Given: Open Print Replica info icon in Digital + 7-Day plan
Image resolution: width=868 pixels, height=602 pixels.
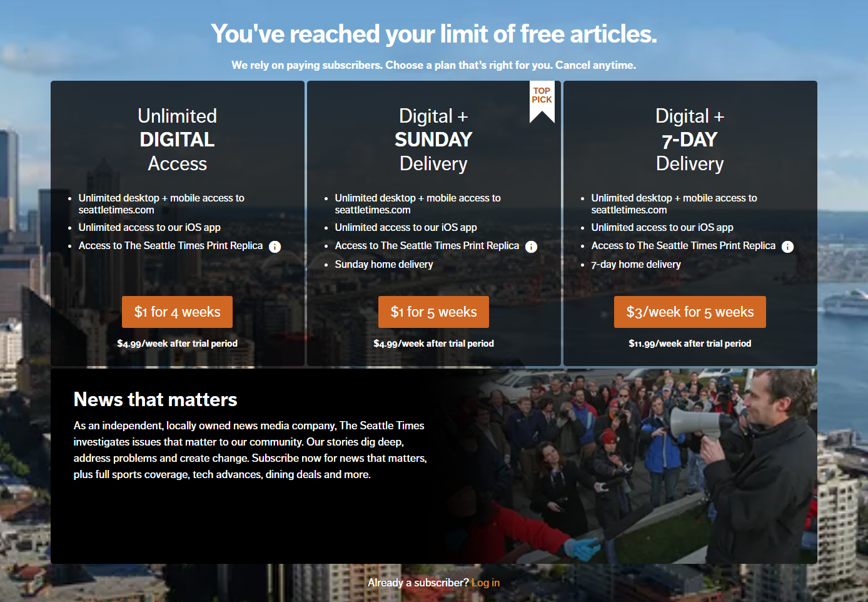Looking at the screenshot, I should point(787,247).
